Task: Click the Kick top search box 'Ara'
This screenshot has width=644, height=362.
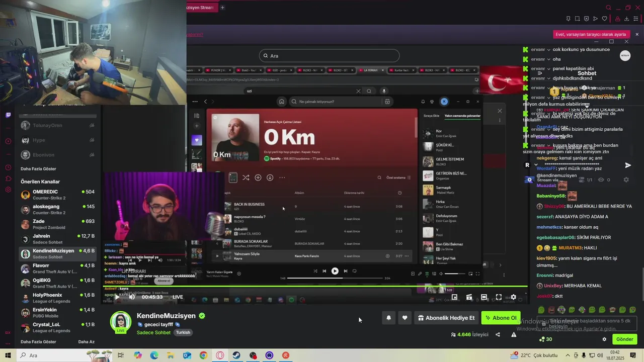Action: pyautogui.click(x=329, y=56)
